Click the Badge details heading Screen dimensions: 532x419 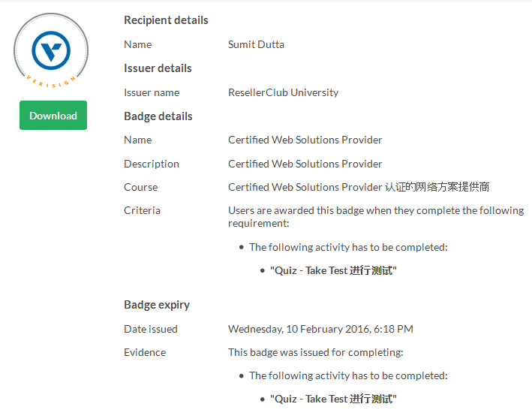(x=158, y=116)
